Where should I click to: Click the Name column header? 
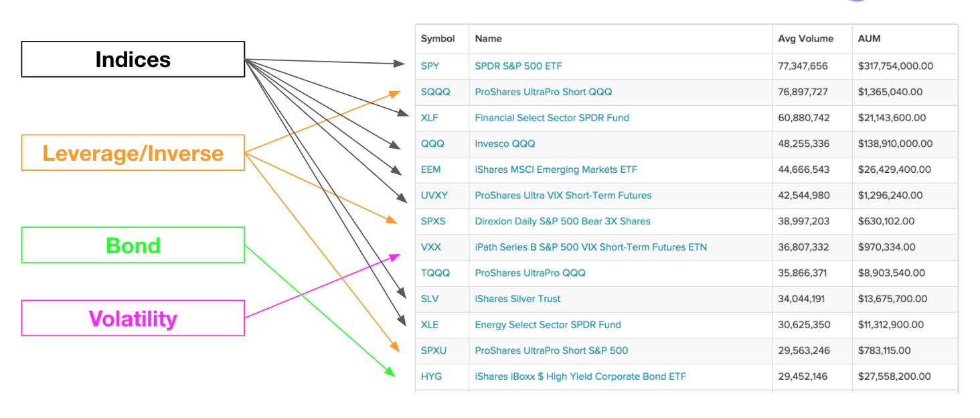coord(489,39)
